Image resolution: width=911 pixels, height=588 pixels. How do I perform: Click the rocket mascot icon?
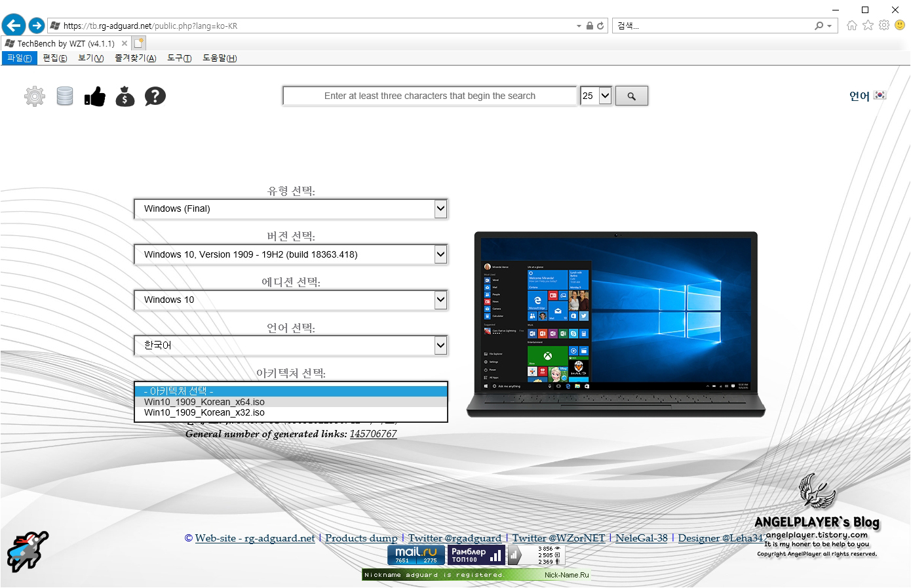(x=28, y=551)
